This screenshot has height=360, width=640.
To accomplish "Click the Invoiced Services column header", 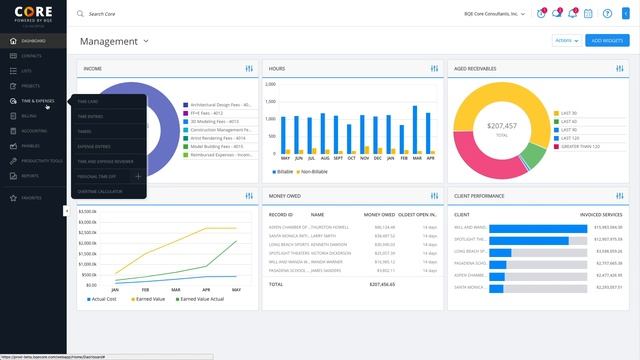I will coord(601,215).
